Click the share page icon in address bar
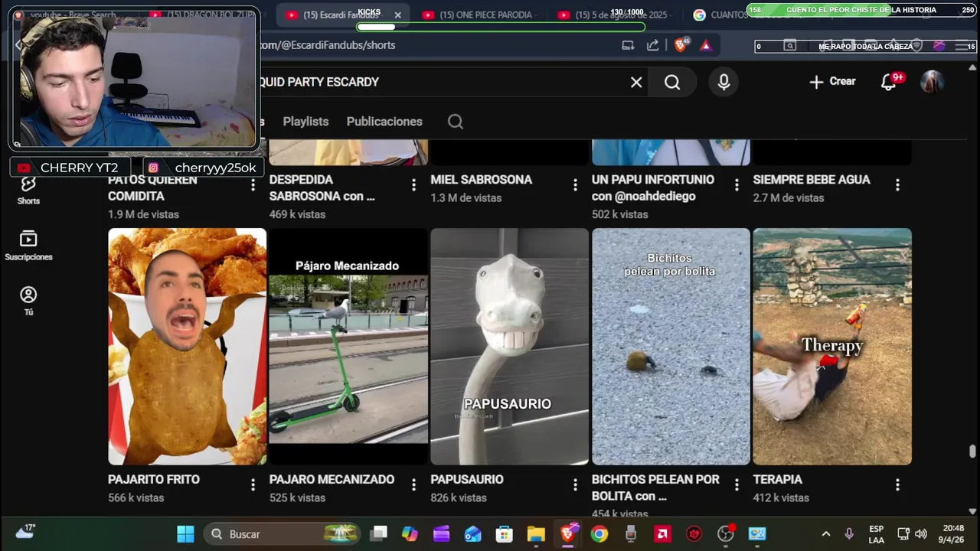This screenshot has width=980, height=551. point(653,45)
